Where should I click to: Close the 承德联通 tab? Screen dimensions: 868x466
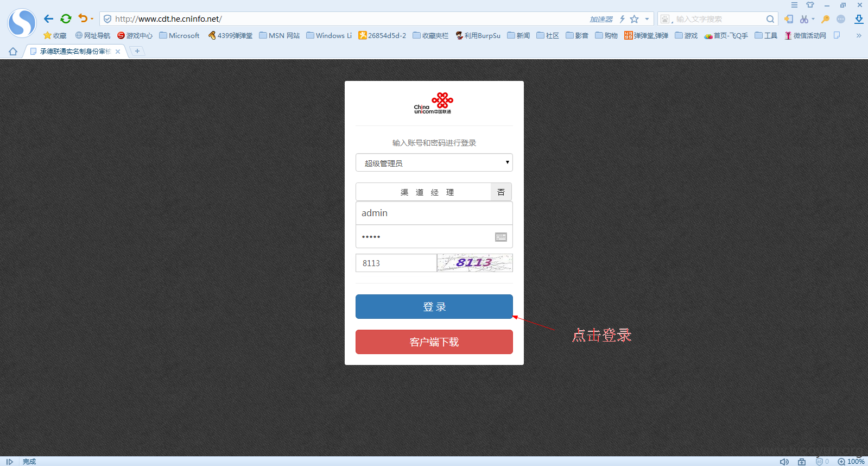[117, 52]
